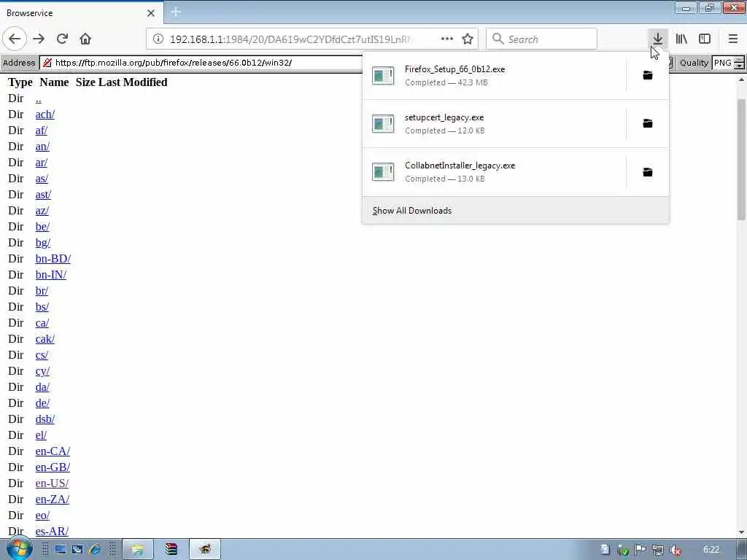Open the ach/ directory link

point(44,114)
